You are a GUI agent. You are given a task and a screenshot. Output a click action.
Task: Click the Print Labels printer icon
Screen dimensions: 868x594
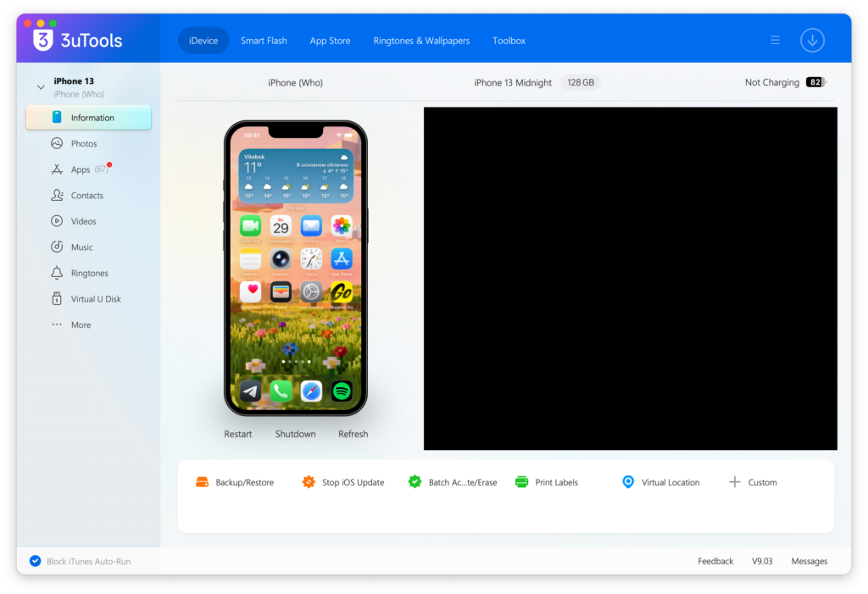521,482
